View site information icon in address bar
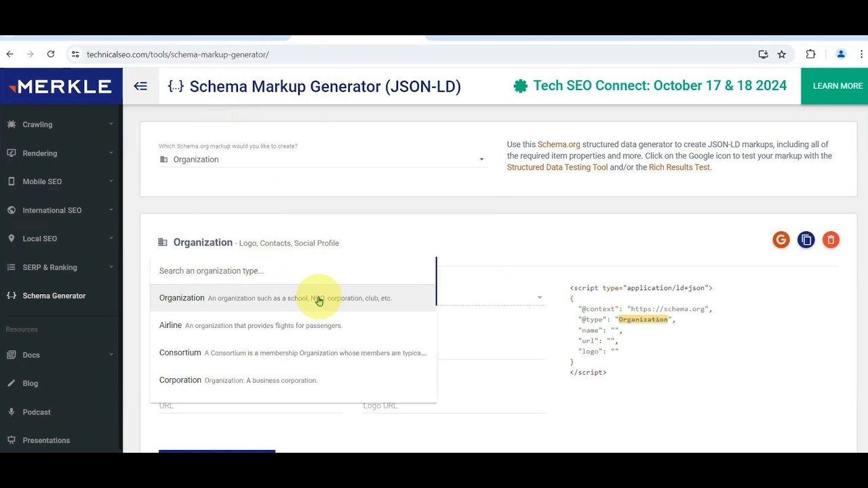868x488 pixels. pyautogui.click(x=75, y=54)
